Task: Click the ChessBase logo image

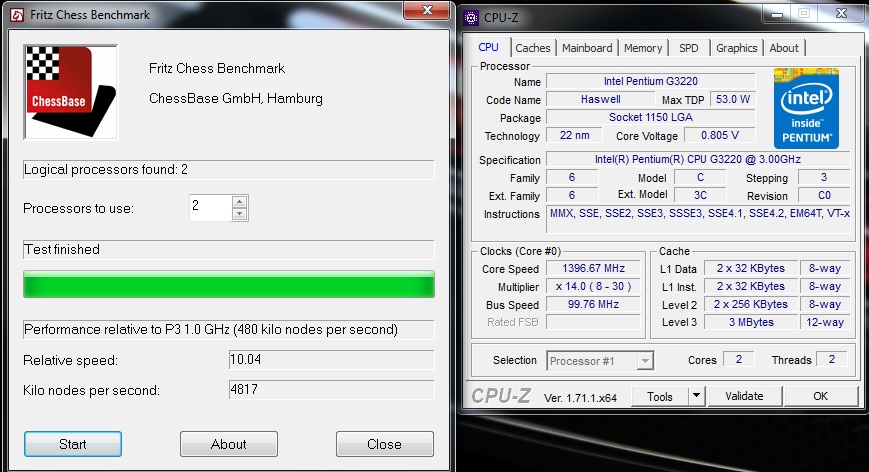Action: click(70, 92)
